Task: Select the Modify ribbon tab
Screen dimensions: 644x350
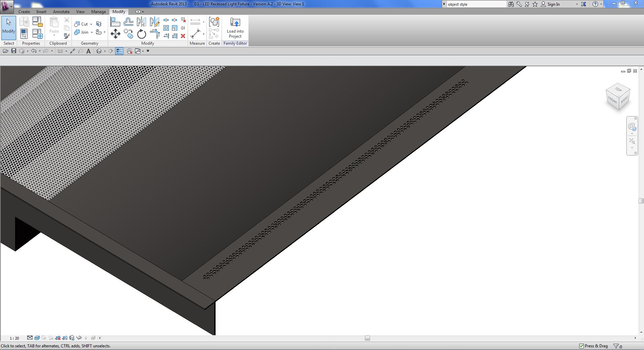Action: coord(119,12)
